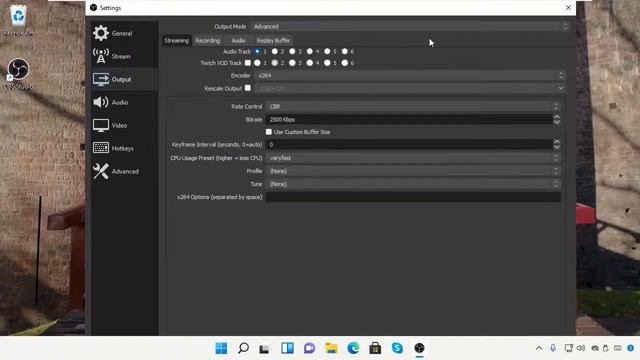Click the OBS Studio desktop shortcut
Viewport: 640px width, 360px height.
point(18,73)
